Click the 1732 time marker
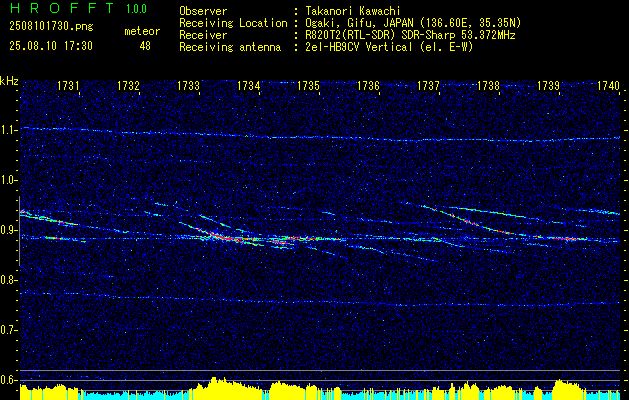Image resolution: width=629 pixels, height=400 pixels. pyautogui.click(x=128, y=85)
